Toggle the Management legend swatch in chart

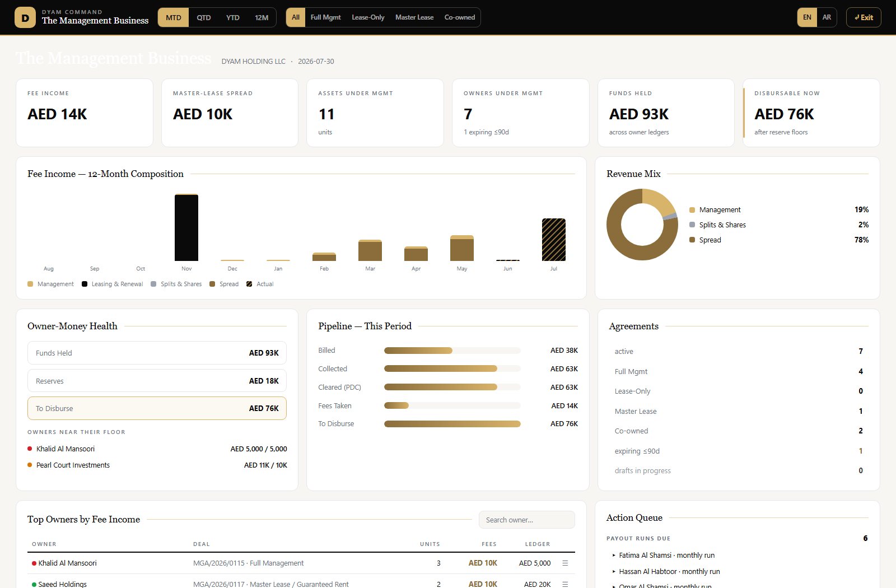click(30, 284)
